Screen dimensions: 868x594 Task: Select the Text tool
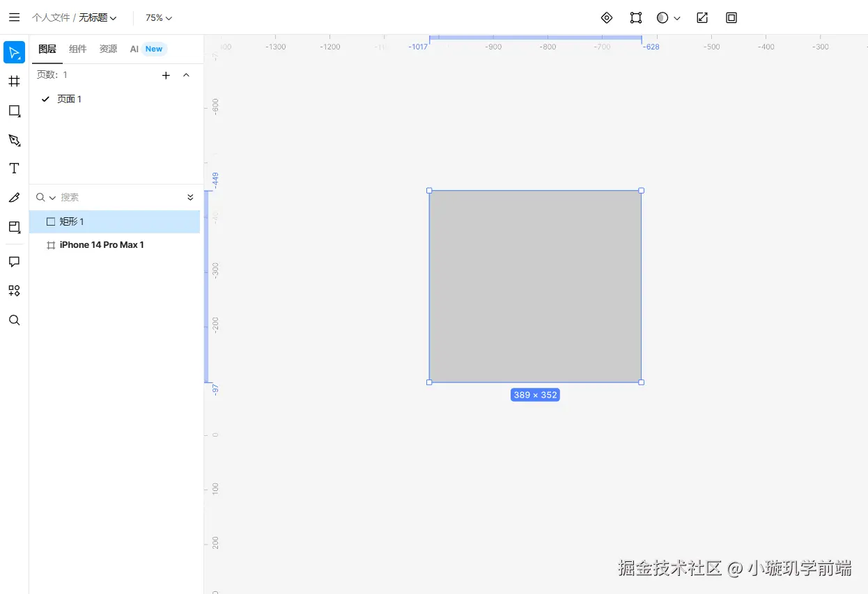[x=15, y=168]
